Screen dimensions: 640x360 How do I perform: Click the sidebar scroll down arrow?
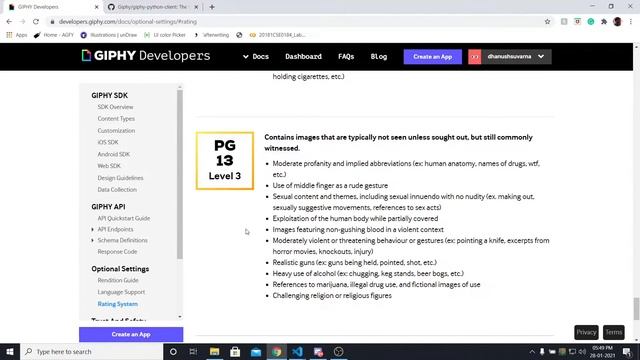pos(180,317)
